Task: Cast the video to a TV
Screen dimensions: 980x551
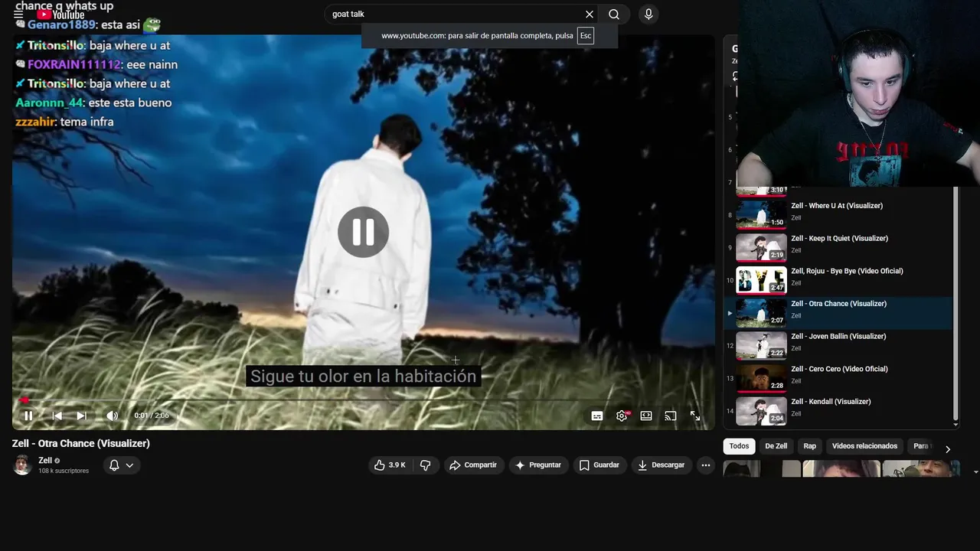Action: (671, 416)
